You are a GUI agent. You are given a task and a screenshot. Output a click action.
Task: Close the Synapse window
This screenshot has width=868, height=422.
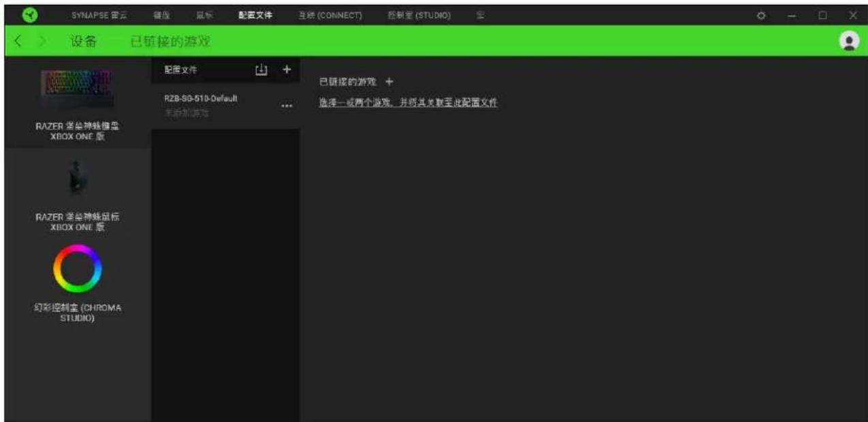click(853, 15)
